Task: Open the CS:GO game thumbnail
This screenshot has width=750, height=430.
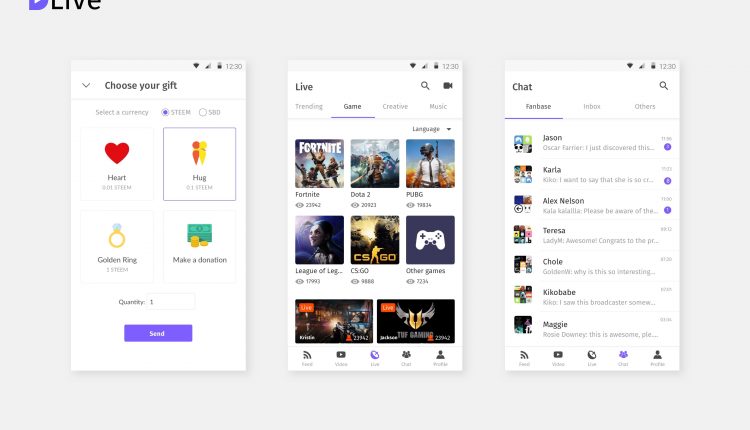Action: click(375, 240)
